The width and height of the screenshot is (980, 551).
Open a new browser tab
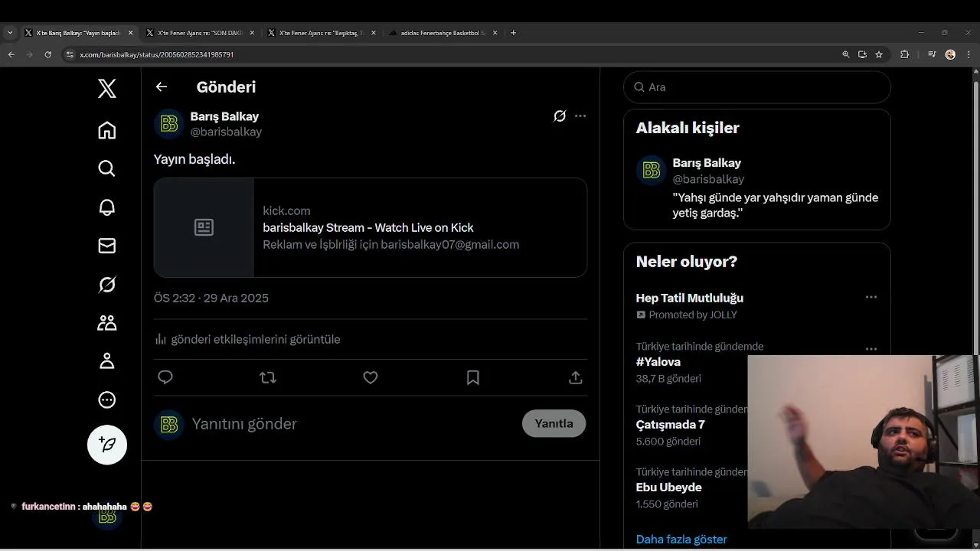click(x=513, y=33)
